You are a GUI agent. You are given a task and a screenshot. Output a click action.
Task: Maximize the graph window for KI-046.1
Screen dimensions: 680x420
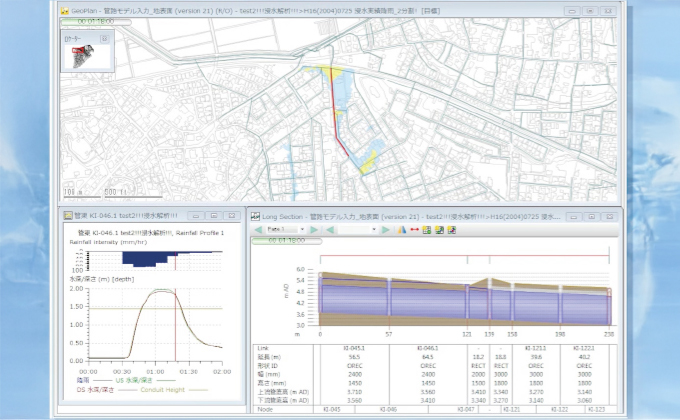tap(213, 215)
